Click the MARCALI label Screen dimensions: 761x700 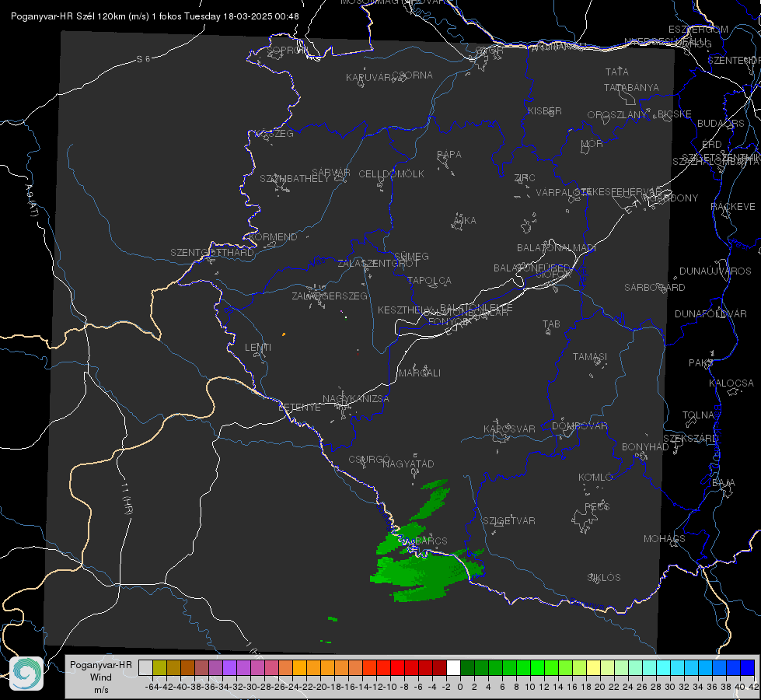click(x=420, y=373)
